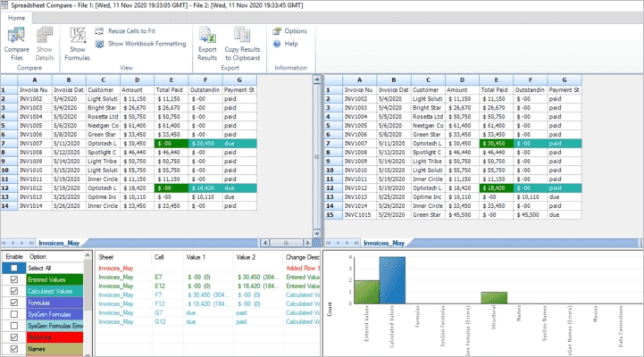Click the Resize Cells to Fit icon
Viewport: 644px width, 357px height.
[99, 31]
